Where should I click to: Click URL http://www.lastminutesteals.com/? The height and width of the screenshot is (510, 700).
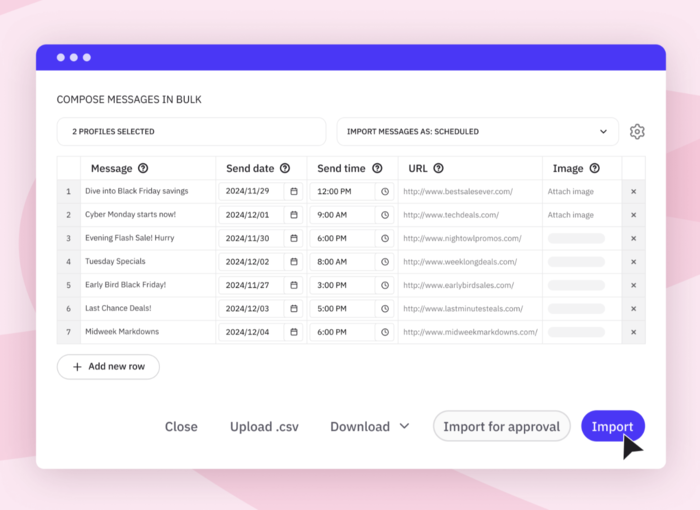(x=463, y=309)
